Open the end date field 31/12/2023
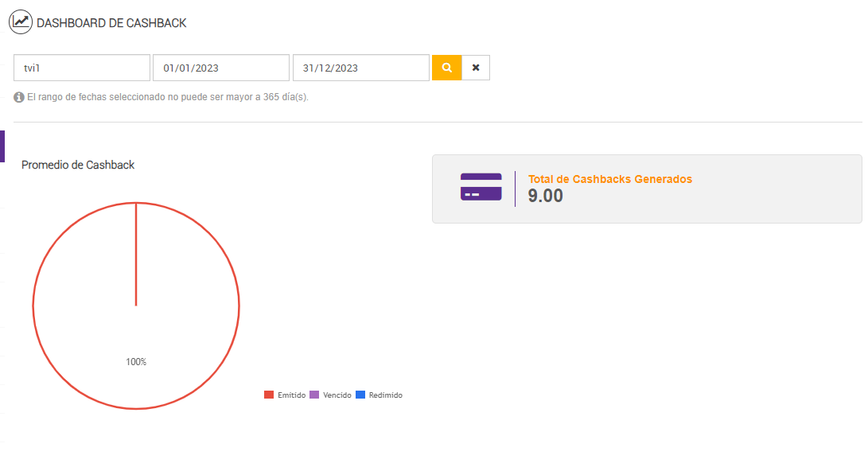Viewport: 868px width, 467px height. pos(361,68)
